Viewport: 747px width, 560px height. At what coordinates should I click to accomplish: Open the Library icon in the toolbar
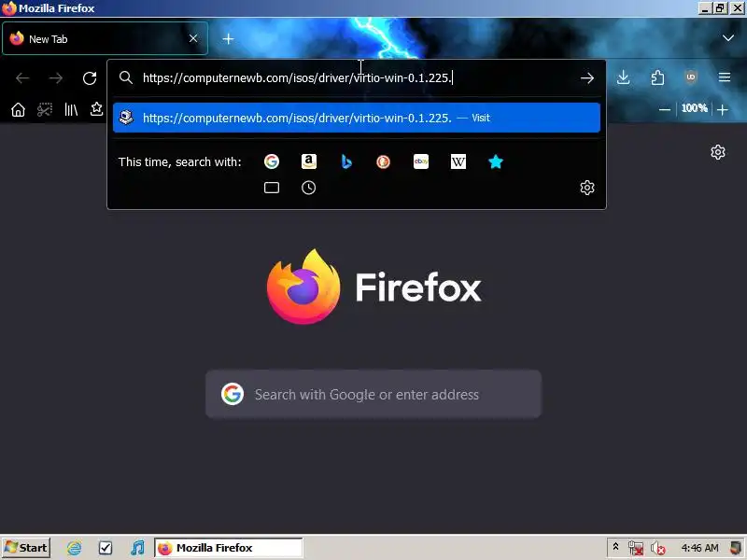[x=71, y=109]
